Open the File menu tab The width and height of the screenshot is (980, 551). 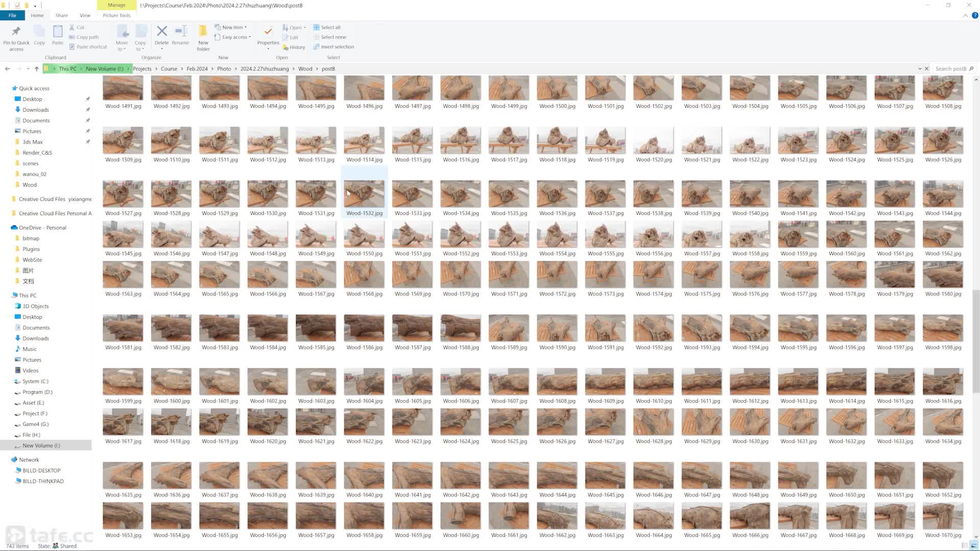pos(12,15)
